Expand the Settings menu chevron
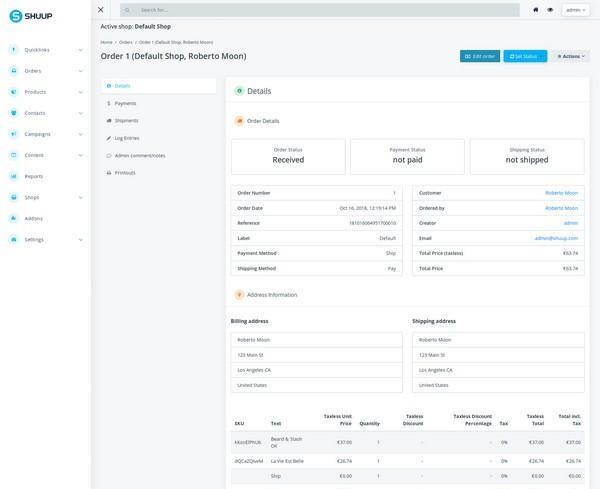600x489 pixels. [x=80, y=240]
